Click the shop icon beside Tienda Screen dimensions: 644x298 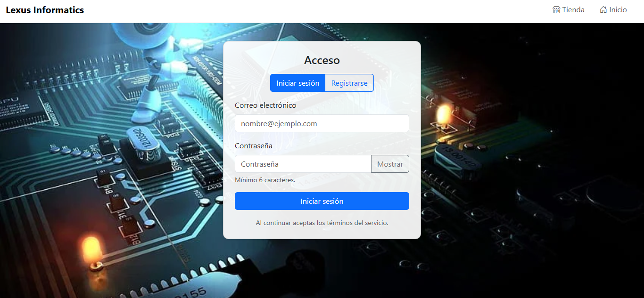point(556,10)
